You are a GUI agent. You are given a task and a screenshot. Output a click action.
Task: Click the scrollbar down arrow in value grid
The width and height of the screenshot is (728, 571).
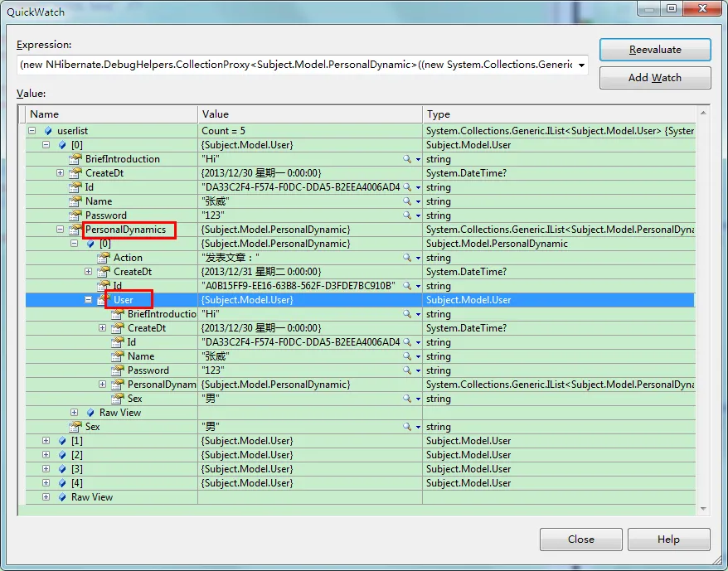pos(703,508)
